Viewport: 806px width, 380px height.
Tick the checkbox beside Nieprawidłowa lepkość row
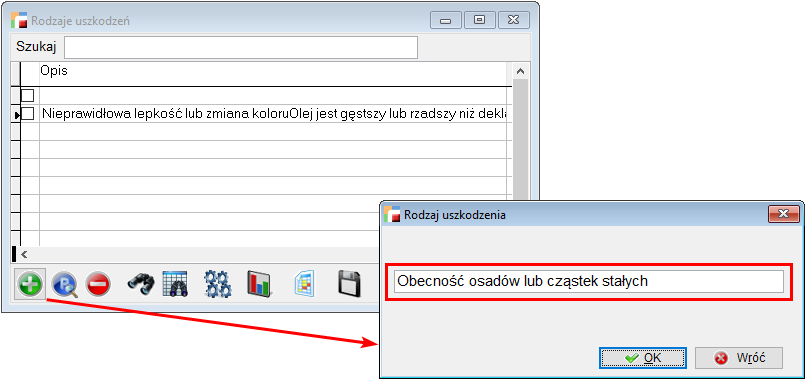pos(27,113)
